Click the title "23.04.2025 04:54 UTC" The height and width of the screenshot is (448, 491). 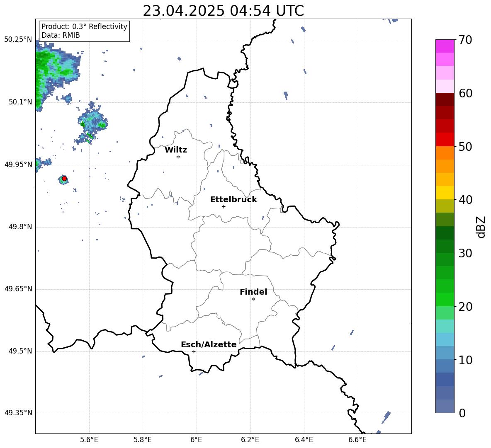[x=223, y=11]
